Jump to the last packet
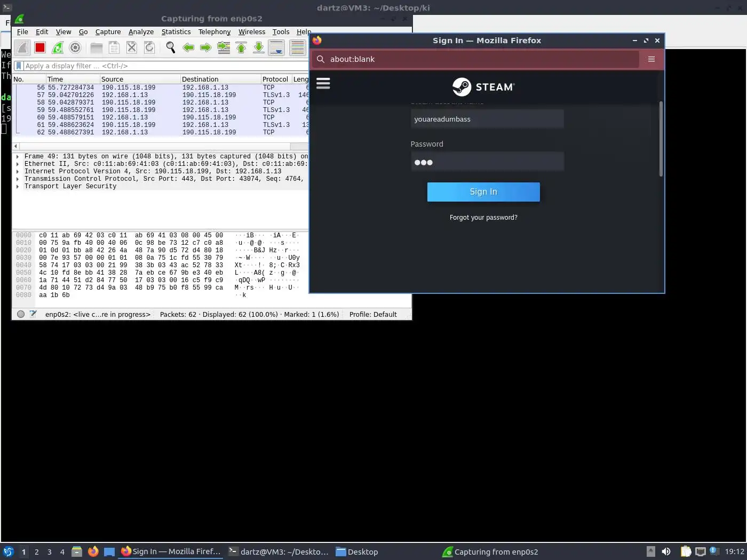The image size is (747, 560). pyautogui.click(x=259, y=48)
